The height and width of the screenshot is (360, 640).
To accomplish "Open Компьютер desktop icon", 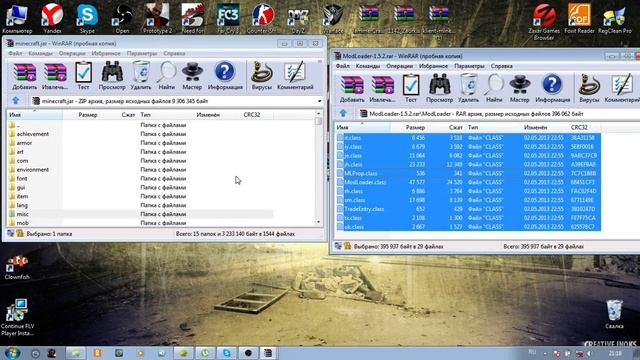I will click(17, 18).
